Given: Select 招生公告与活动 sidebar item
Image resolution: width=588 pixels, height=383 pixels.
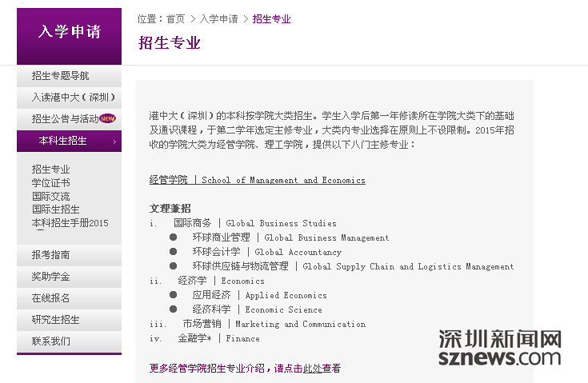Looking at the screenshot, I should click(64, 119).
